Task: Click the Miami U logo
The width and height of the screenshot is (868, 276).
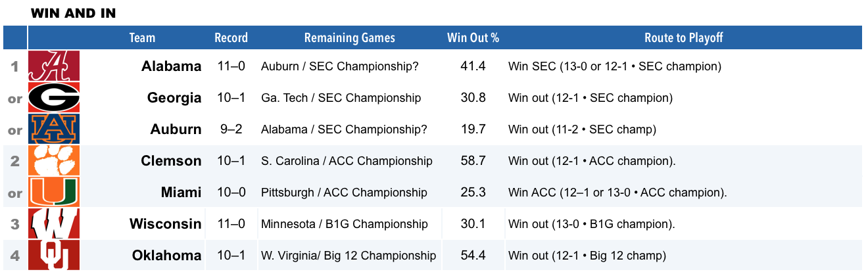Action: pos(54,192)
